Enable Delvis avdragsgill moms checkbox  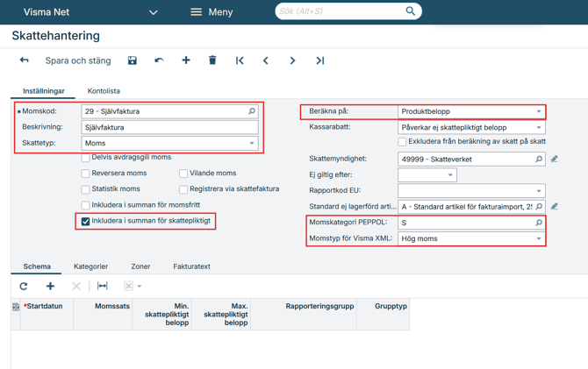point(86,158)
